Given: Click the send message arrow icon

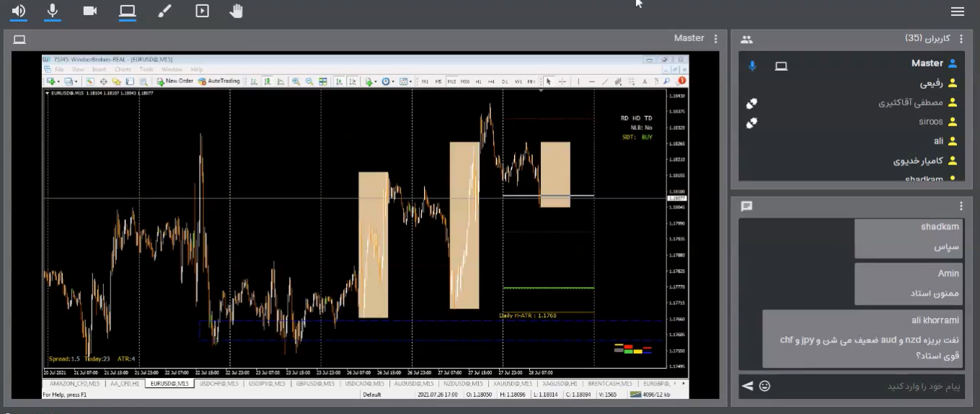Looking at the screenshot, I should [x=747, y=386].
